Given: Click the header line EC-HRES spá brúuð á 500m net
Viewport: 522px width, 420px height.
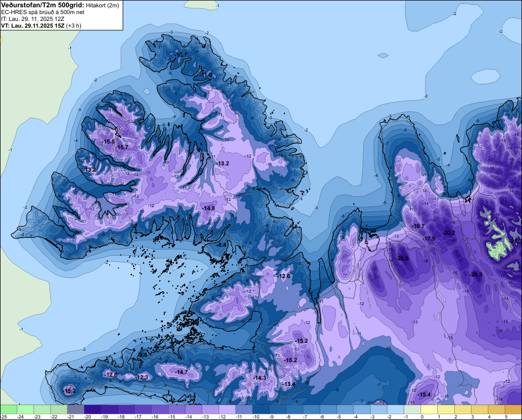Looking at the screenshot, I should click(43, 13).
